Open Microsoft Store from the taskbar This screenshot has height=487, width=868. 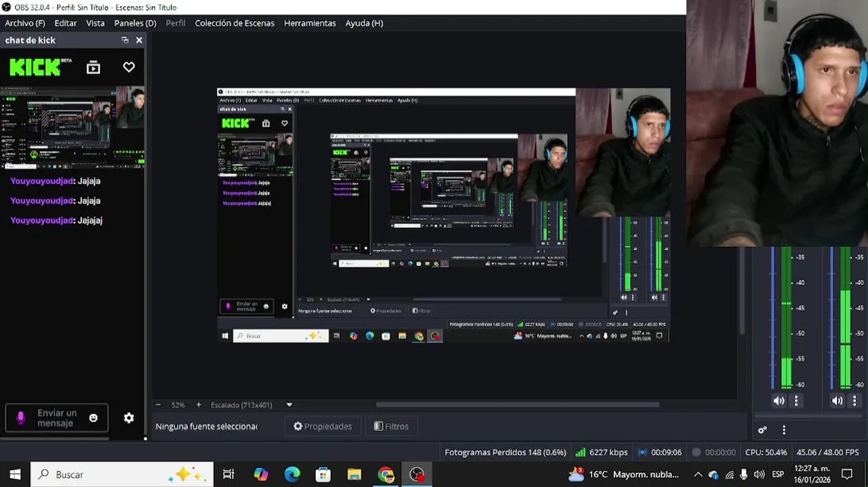coord(323,474)
